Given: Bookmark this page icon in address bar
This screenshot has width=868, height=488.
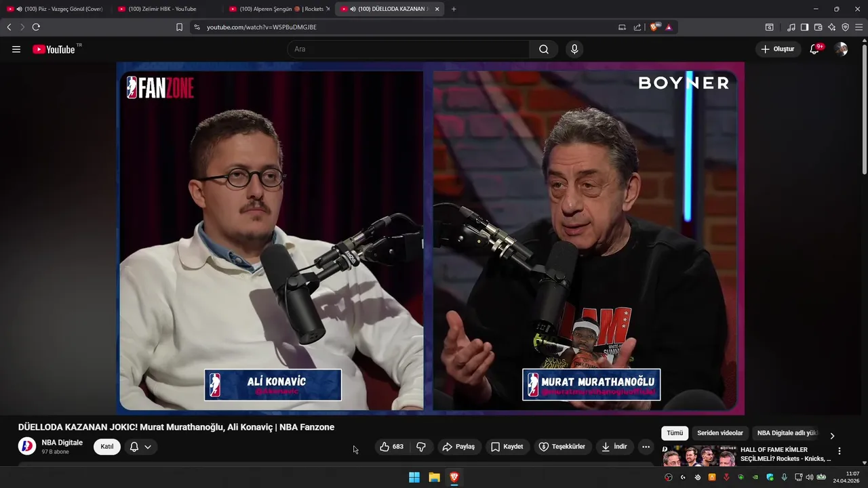Looking at the screenshot, I should pyautogui.click(x=179, y=27).
